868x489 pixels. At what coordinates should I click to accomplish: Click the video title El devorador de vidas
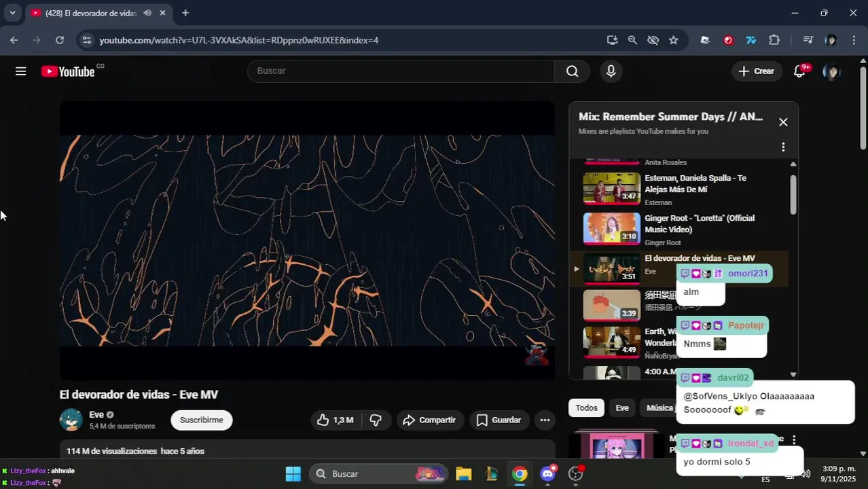(139, 395)
